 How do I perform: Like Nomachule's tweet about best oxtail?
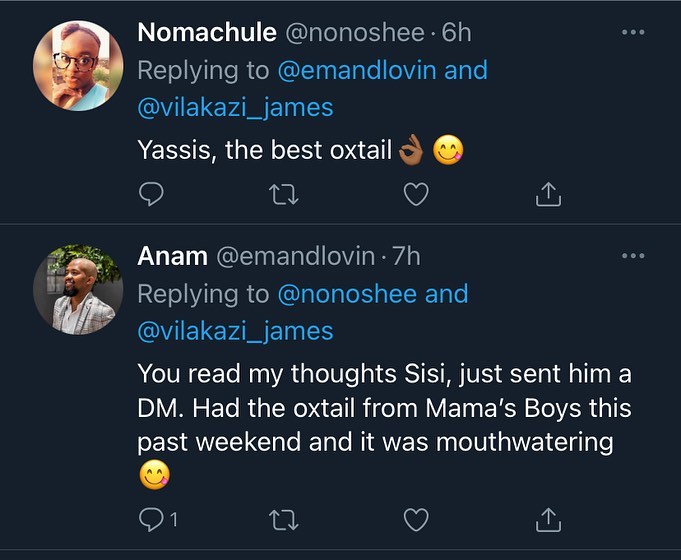pyautogui.click(x=416, y=195)
